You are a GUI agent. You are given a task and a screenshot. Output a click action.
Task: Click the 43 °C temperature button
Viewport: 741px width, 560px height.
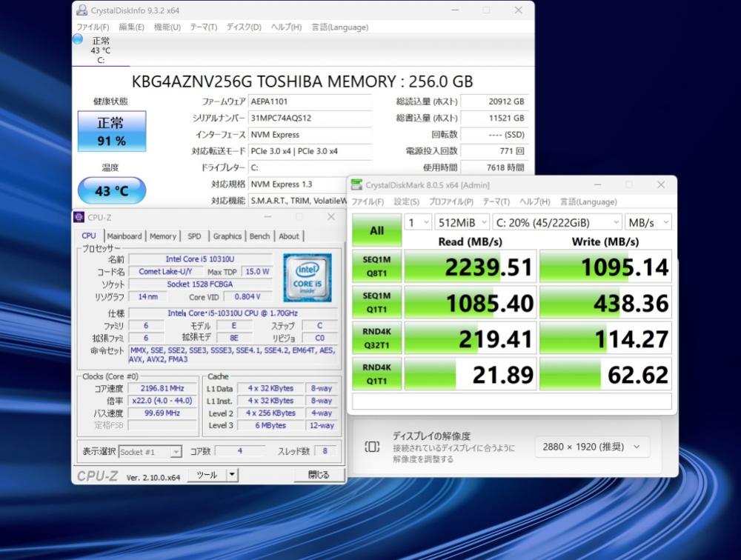tap(112, 190)
